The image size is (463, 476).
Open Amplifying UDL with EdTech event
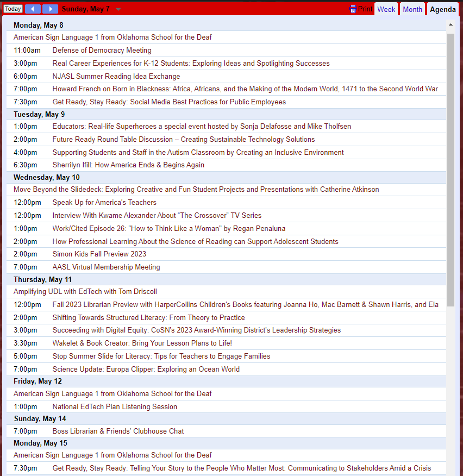pyautogui.click(x=85, y=292)
